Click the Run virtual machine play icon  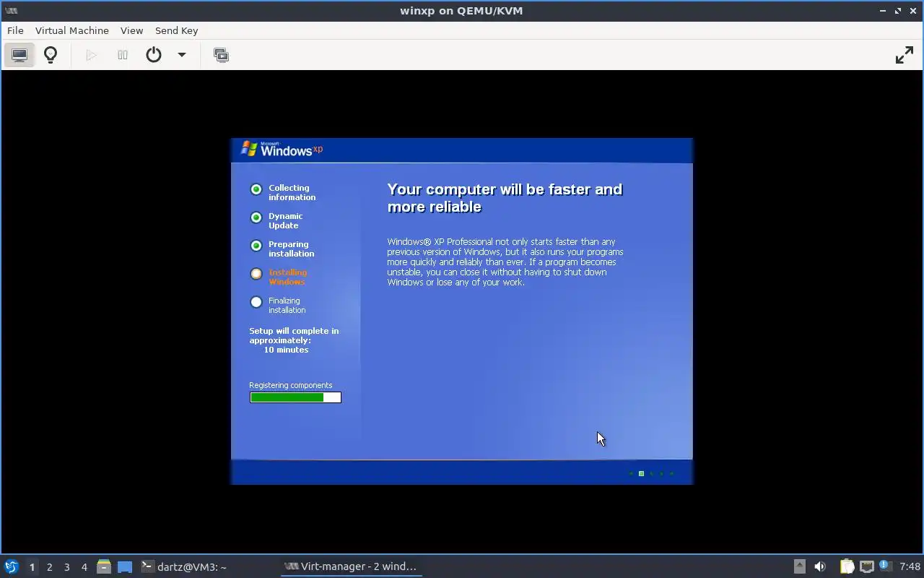pyautogui.click(x=91, y=55)
